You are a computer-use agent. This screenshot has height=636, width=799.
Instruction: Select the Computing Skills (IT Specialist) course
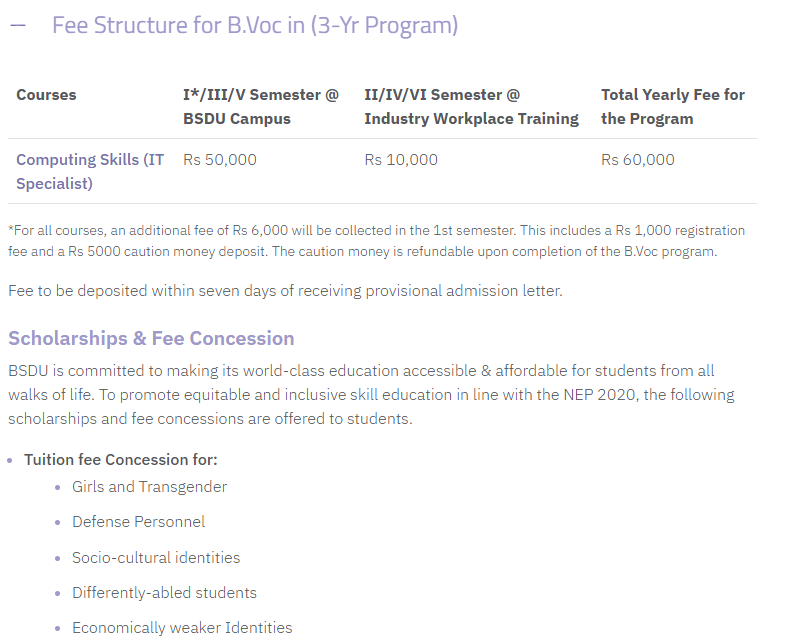90,171
